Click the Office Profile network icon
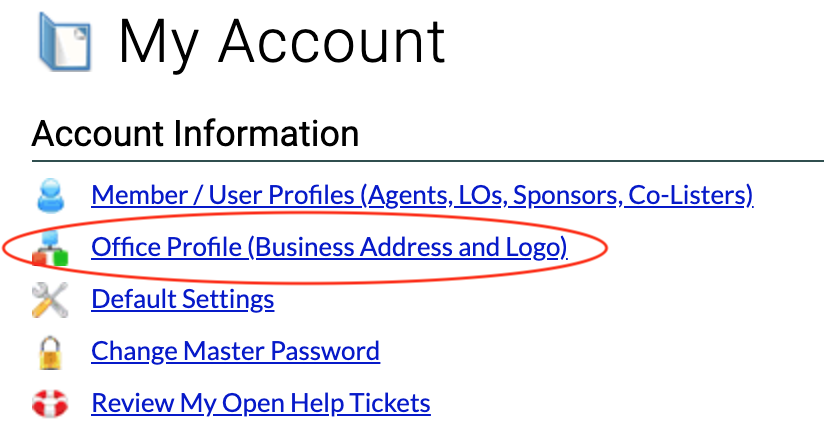Viewport: 824px width, 442px height. (x=49, y=247)
